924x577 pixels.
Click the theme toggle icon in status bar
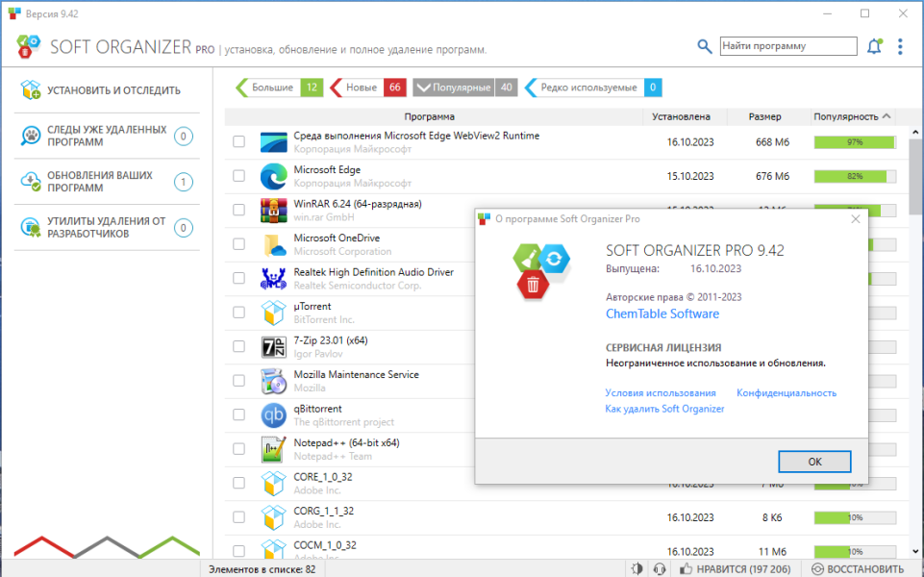pyautogui.click(x=637, y=568)
